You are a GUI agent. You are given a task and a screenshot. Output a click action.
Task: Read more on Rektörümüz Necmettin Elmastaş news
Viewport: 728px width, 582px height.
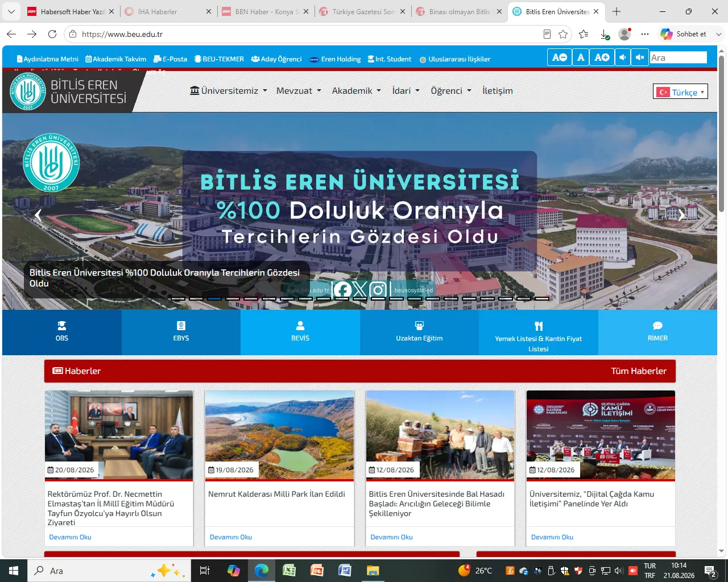pyautogui.click(x=70, y=537)
